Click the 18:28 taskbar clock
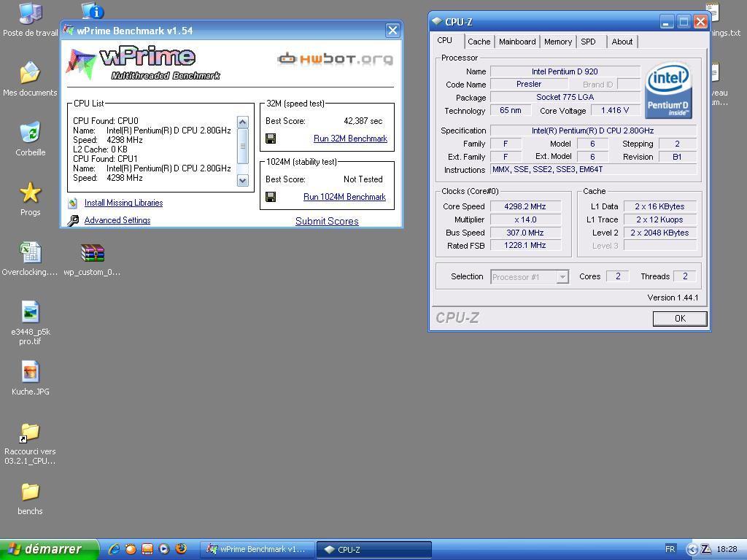The height and width of the screenshot is (560, 747). click(x=727, y=549)
